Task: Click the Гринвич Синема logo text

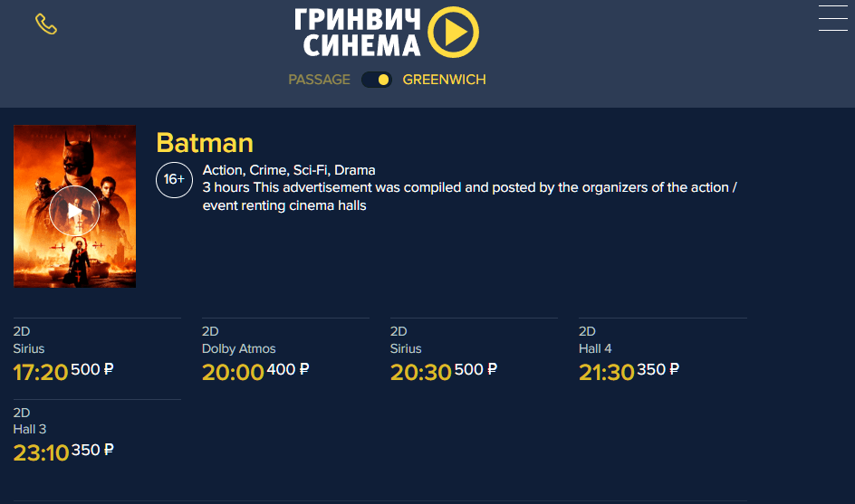Action: 359,33
